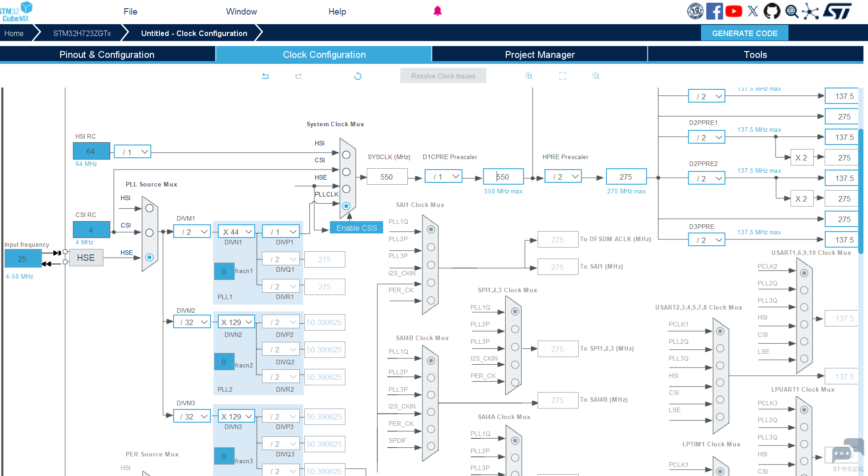Open the HSI RC /1 divider dropdown
Screen dimensions: 868x476
tap(133, 152)
